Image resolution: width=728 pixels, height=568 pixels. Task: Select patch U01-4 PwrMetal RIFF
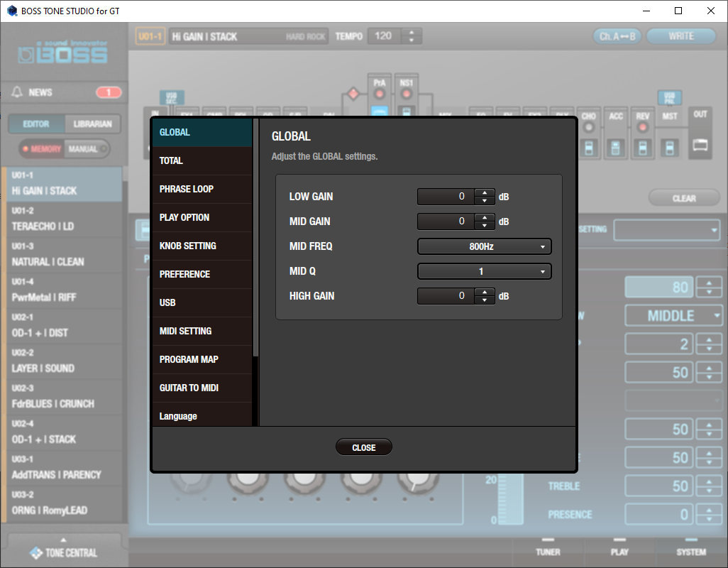coord(64,290)
